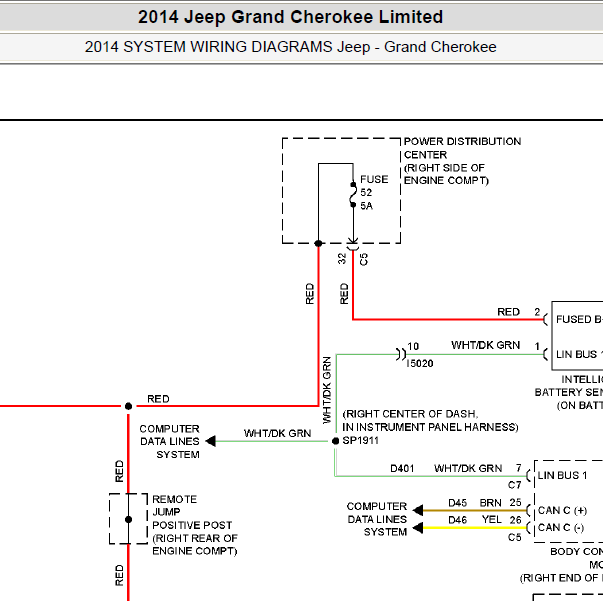603x601 pixels.
Task: Click the SP1911 splice dot
Action: click(335, 441)
